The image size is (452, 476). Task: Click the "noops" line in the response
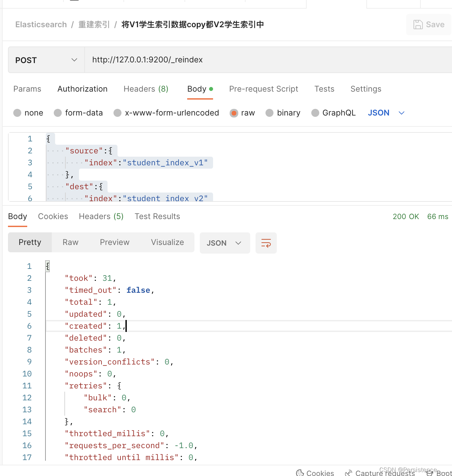(90, 374)
